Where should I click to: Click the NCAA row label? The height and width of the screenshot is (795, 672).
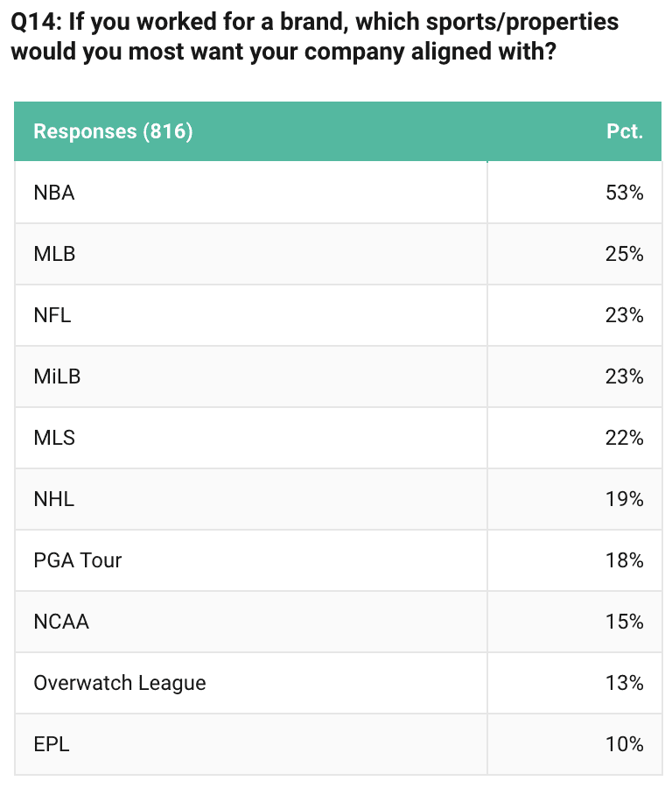click(x=61, y=622)
